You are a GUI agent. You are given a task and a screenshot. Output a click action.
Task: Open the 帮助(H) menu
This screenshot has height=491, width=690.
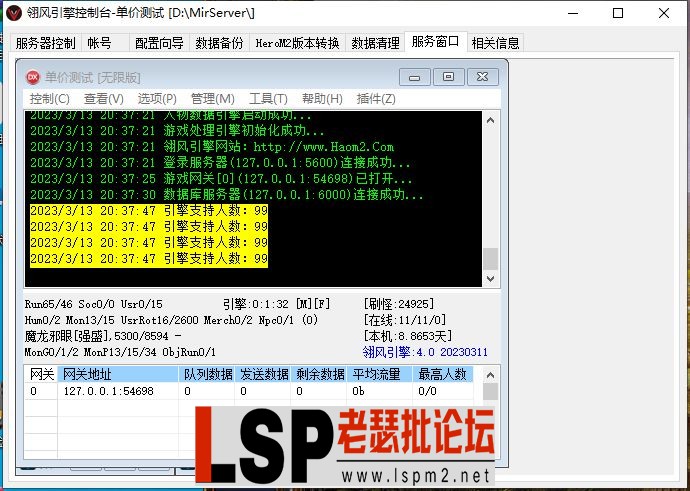pyautogui.click(x=322, y=99)
